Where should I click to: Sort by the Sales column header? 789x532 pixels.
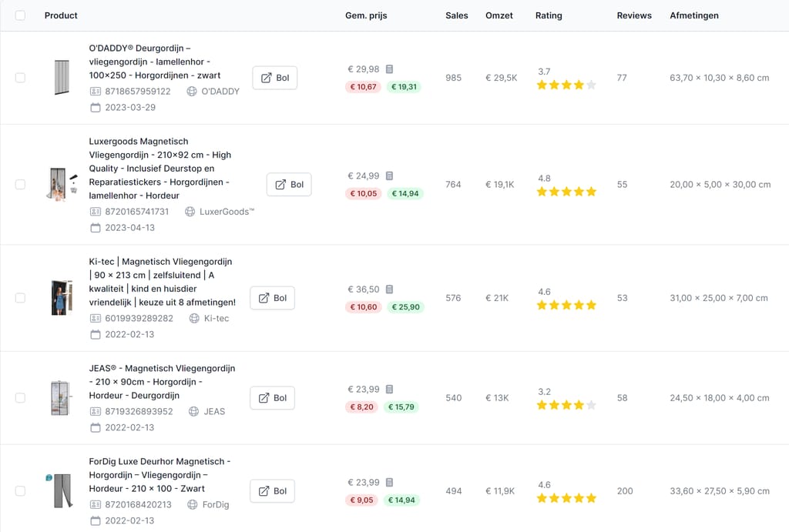click(456, 15)
